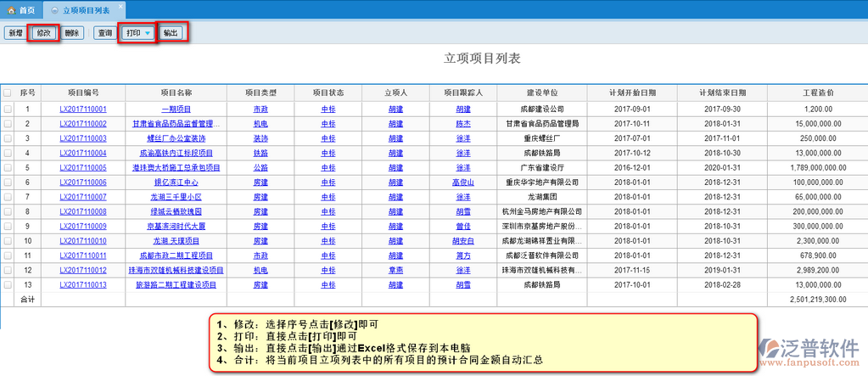Select the checkbox for row 5
868x376 pixels.
(x=8, y=168)
